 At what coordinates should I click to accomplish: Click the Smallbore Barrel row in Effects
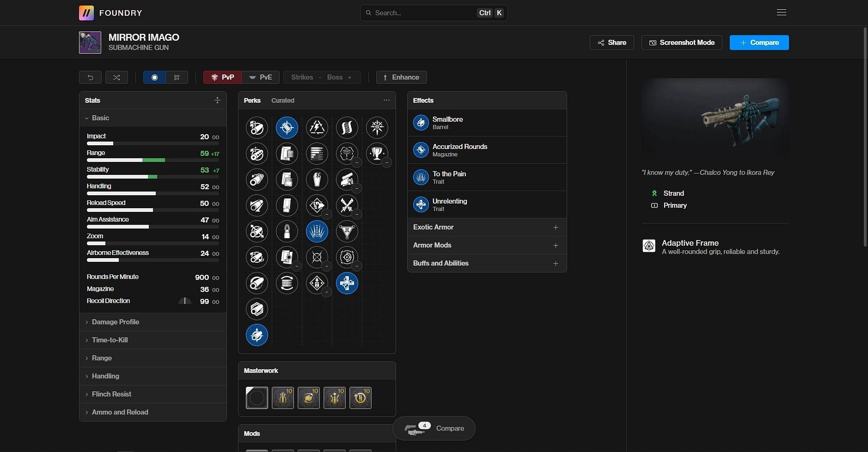coord(487,123)
